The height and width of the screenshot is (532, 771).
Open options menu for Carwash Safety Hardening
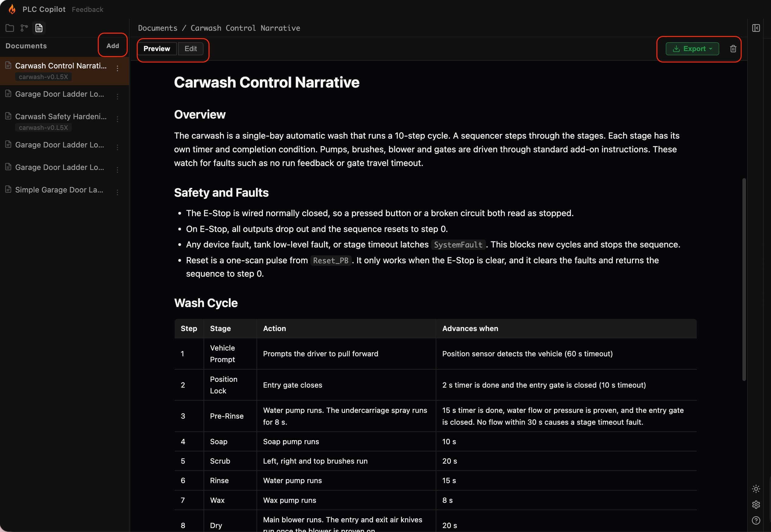[117, 119]
